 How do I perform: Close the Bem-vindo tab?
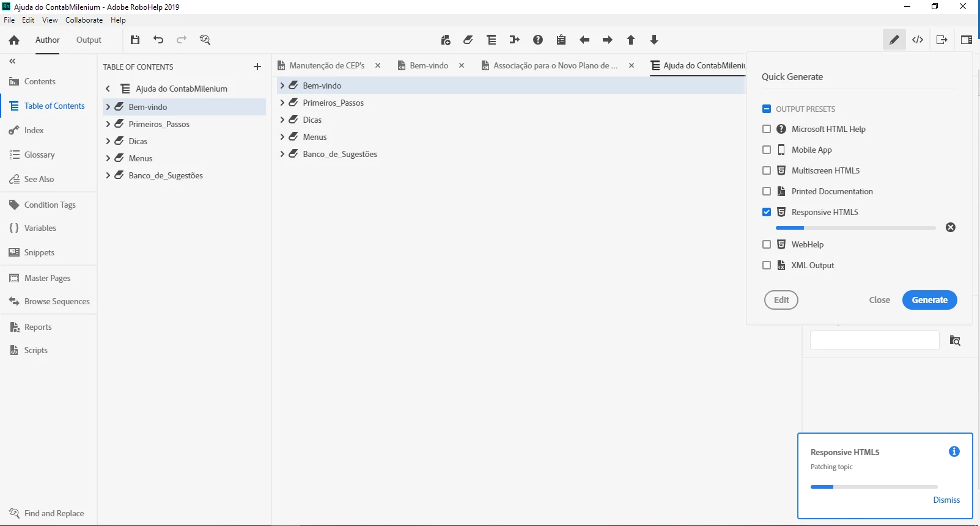tap(462, 65)
